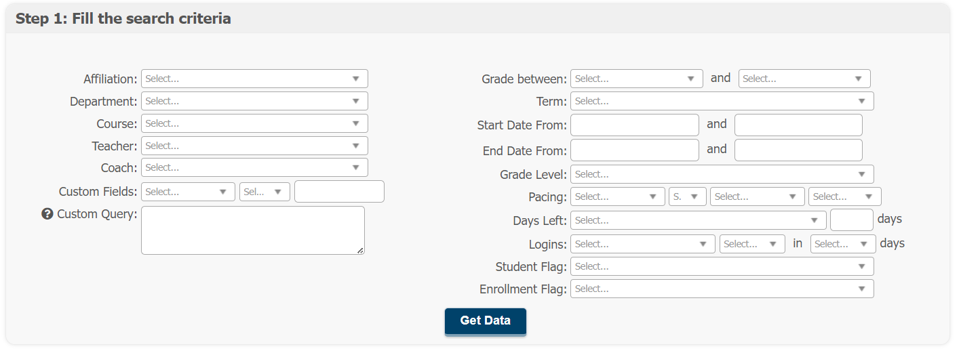Expand the first Custom Fields dropdown
The width and height of the screenshot is (980, 353).
pos(188,192)
